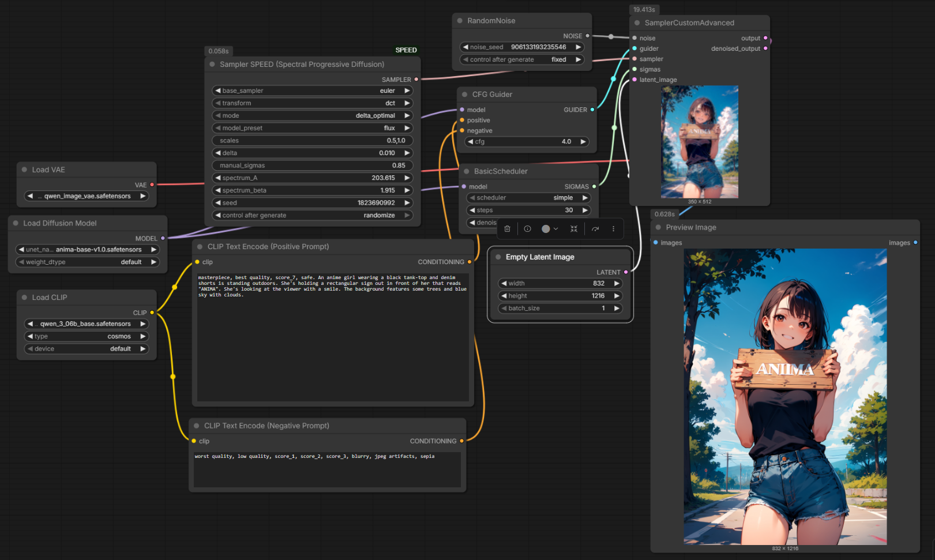Increase spectrum_A with its right arrow
Viewport: 935px width, 560px height.
click(x=407, y=178)
